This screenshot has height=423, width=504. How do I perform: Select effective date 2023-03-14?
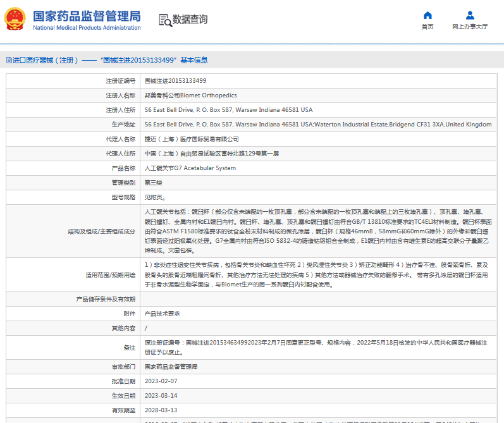pyautogui.click(x=161, y=396)
